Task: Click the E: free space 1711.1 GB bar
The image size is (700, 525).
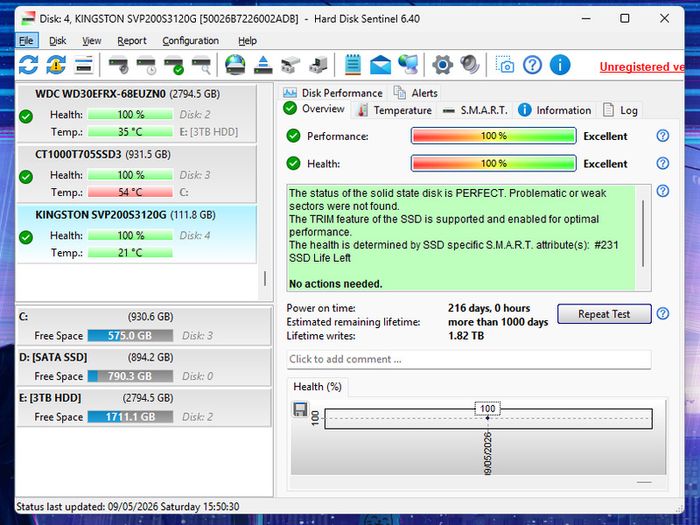Action: tap(130, 417)
